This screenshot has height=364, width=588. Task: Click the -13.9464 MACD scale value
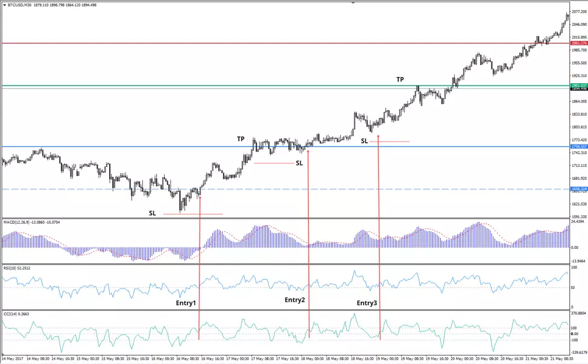(x=578, y=261)
